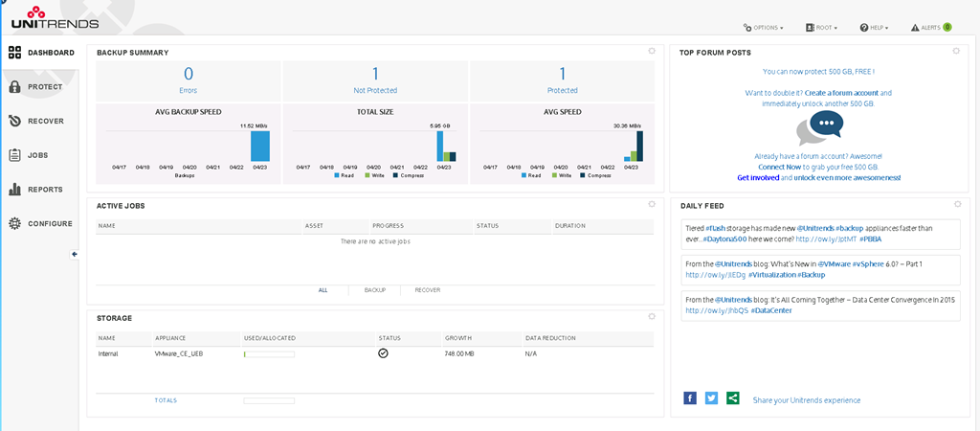View the Alerts notifications
The height and width of the screenshot is (431, 980).
[x=931, y=28]
